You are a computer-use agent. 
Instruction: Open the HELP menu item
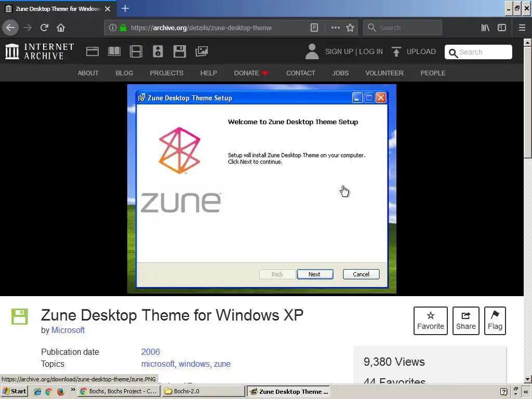[x=209, y=73]
